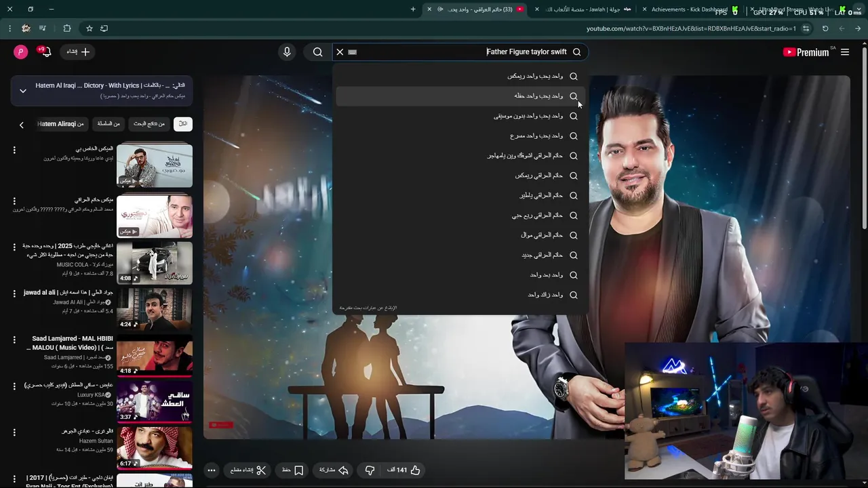Select the 'من السلسلة' filter chip
This screenshot has height=488, width=868.
coord(108,124)
